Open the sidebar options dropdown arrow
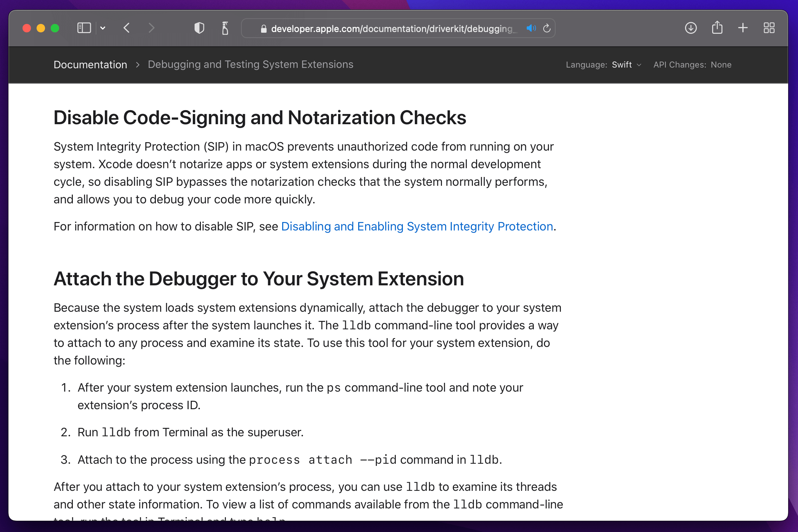The height and width of the screenshot is (532, 798). (103, 28)
